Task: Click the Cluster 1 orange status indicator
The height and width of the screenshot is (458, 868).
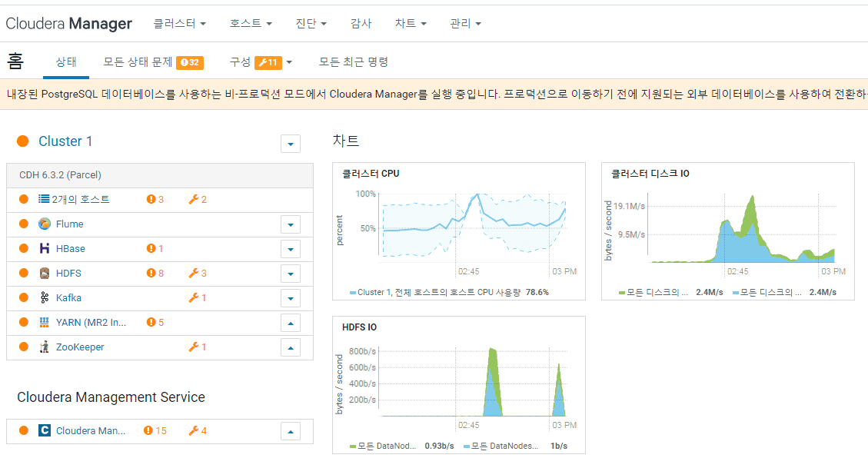Action: click(x=23, y=141)
